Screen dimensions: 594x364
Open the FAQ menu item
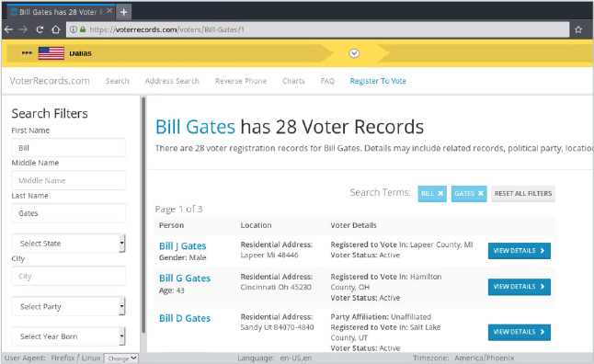click(327, 81)
